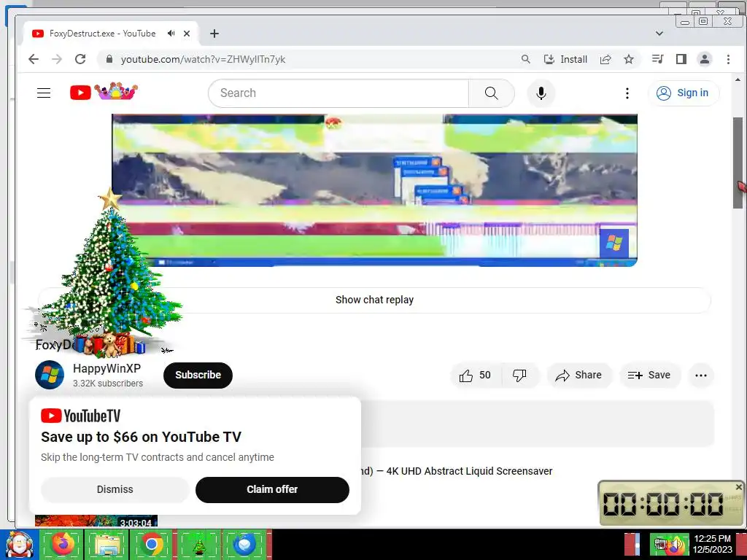
Task: Mute the tab via speaker icon
Action: tap(171, 34)
